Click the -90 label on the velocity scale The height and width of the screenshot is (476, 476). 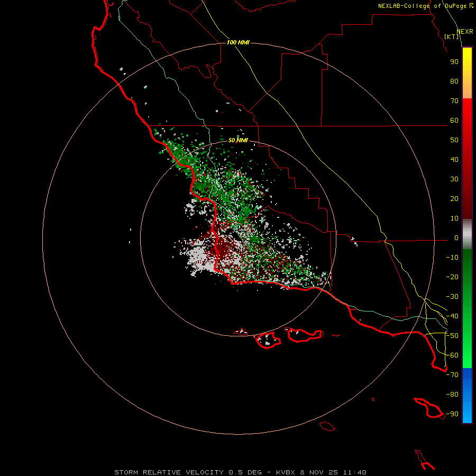click(452, 414)
